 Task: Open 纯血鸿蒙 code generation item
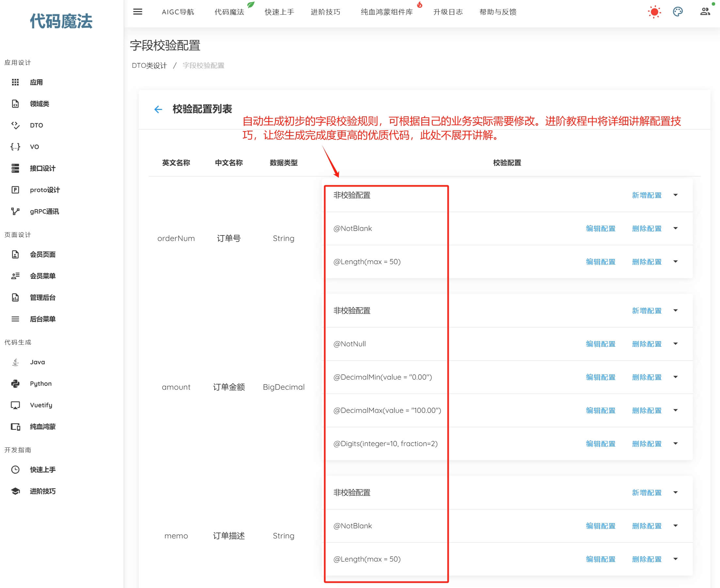click(42, 427)
